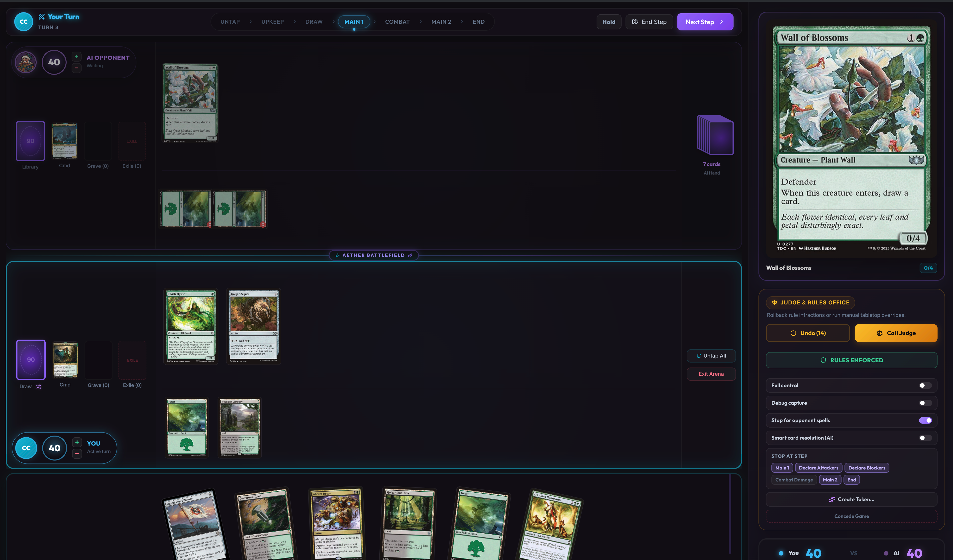Image resolution: width=953 pixels, height=560 pixels.
Task: Toggle Smart card resolution (AI) switch
Action: click(x=925, y=438)
